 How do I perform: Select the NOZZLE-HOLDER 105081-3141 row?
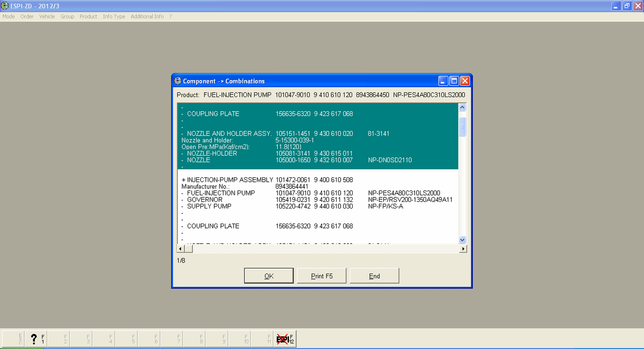(317, 154)
